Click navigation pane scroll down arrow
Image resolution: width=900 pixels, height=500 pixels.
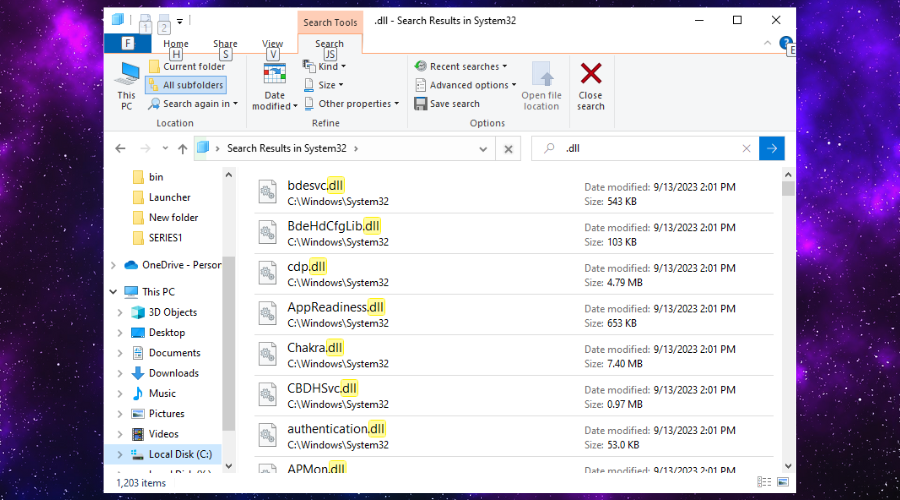[228, 466]
